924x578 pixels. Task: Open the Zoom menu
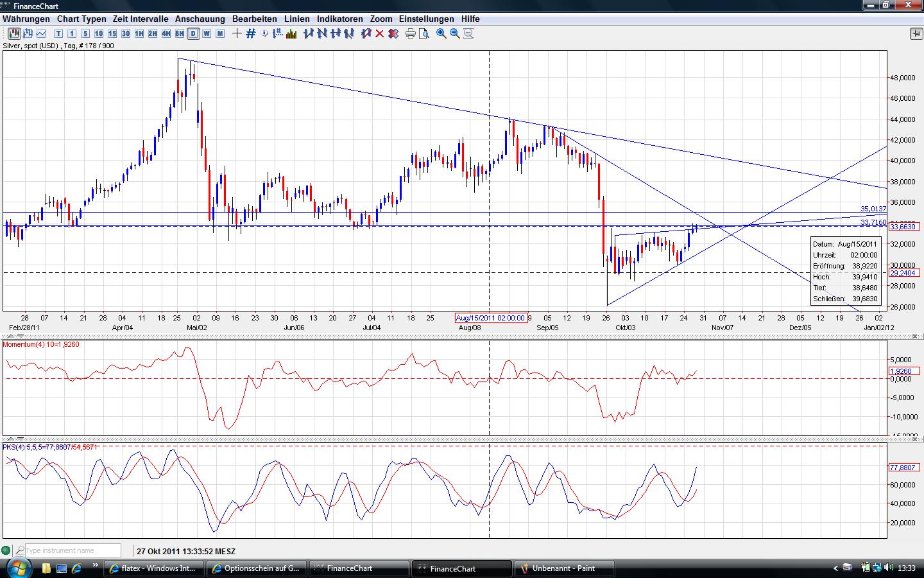pyautogui.click(x=381, y=19)
